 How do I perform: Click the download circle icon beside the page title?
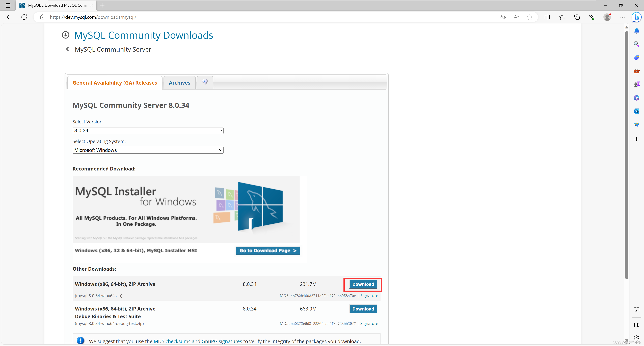[x=66, y=35]
